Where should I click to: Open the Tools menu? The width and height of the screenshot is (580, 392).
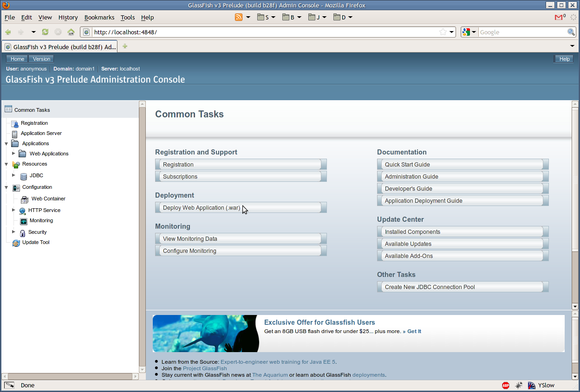pyautogui.click(x=127, y=17)
